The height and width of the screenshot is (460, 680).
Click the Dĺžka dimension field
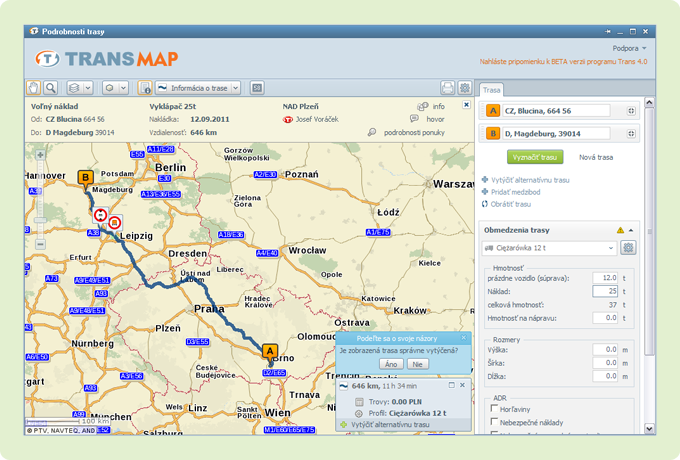(x=605, y=376)
